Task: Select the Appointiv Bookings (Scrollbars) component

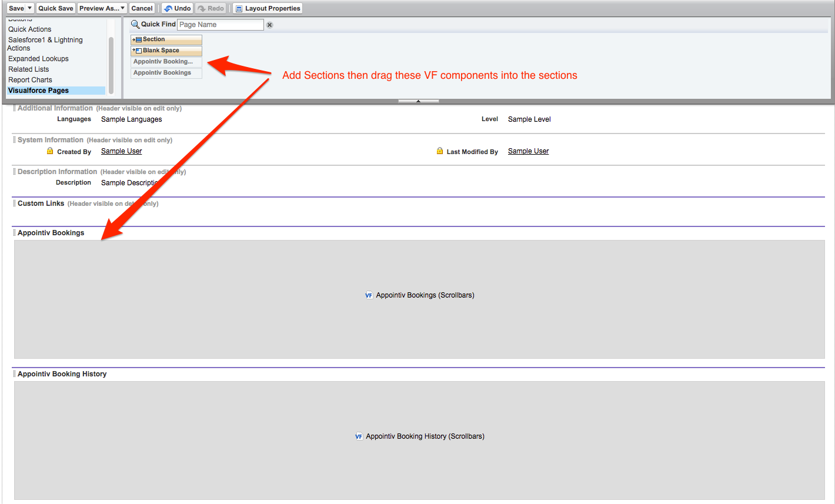Action: pyautogui.click(x=419, y=299)
